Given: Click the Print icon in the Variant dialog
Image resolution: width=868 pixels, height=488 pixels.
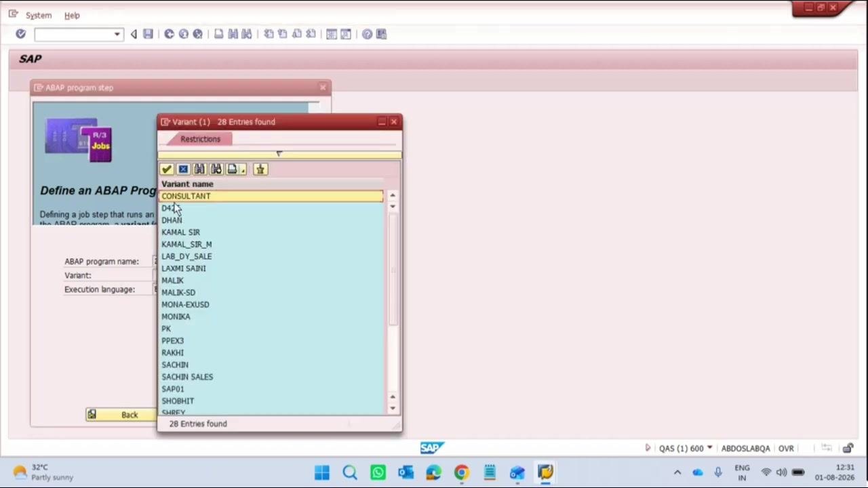Looking at the screenshot, I should [232, 169].
